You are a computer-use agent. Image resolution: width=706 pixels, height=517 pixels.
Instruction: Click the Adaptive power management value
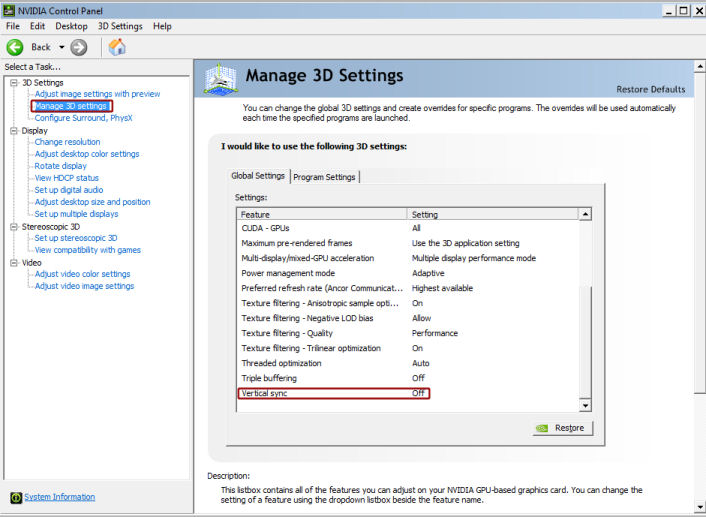coord(428,273)
